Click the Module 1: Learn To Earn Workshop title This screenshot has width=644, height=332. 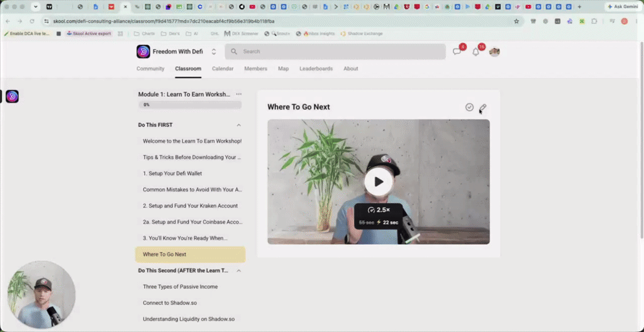(x=184, y=94)
